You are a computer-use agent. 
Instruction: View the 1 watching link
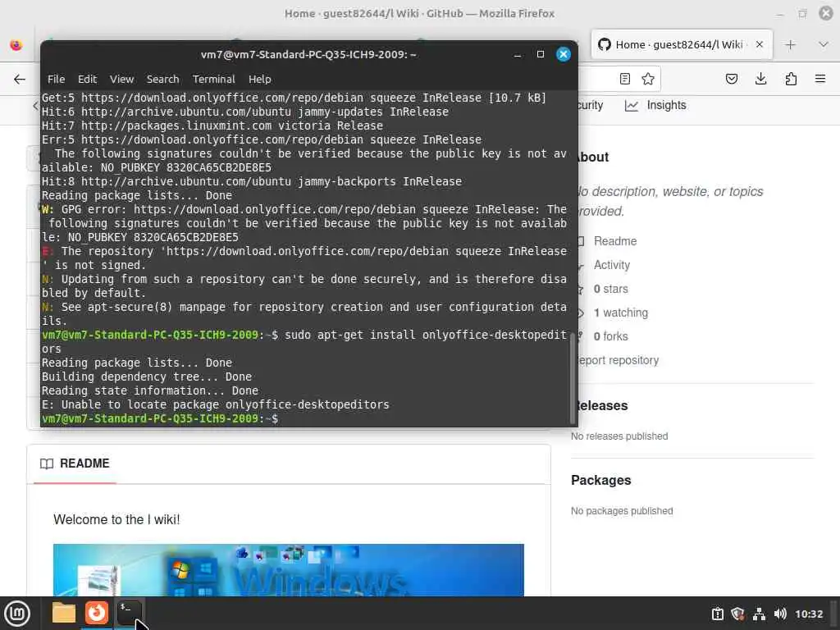[x=620, y=313]
